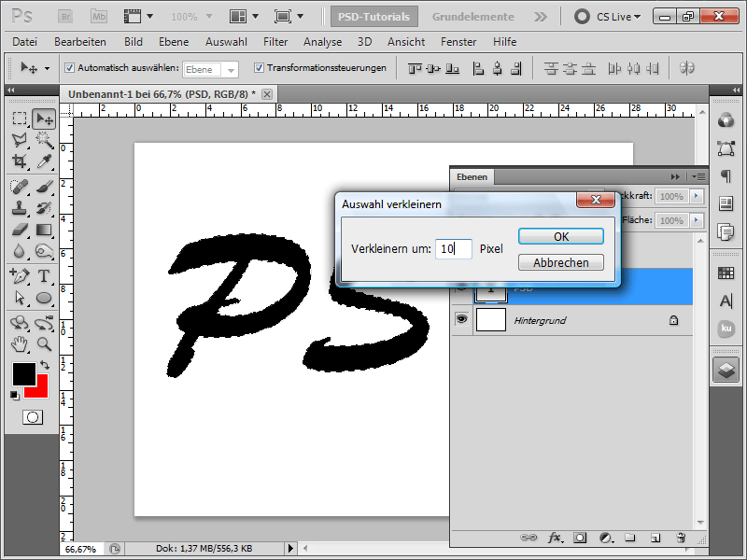Click the 66,67% zoom field in status bar
Viewport: 747px width, 560px height.
click(80, 549)
